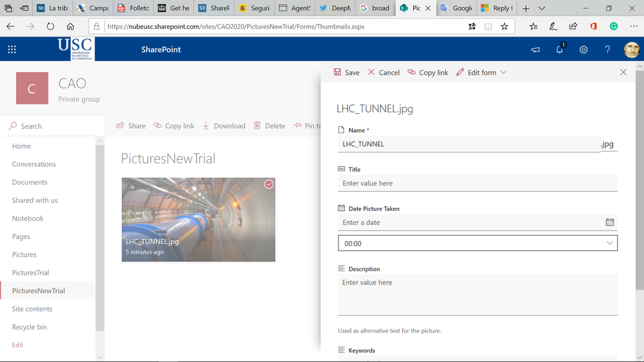The height and width of the screenshot is (362, 644).
Task: Open the Recycle bin
Action: [x=29, y=327]
